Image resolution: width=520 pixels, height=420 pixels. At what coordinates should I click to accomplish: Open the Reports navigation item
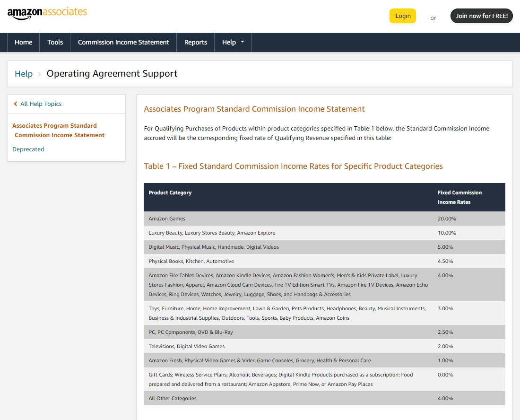[196, 43]
